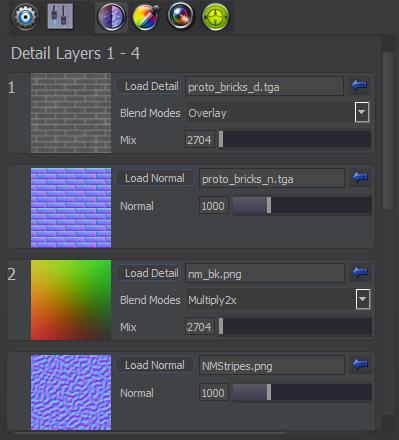This screenshot has height=440, width=399.
Task: Open the Multiply2x blend mode dropdown
Action: (x=363, y=299)
